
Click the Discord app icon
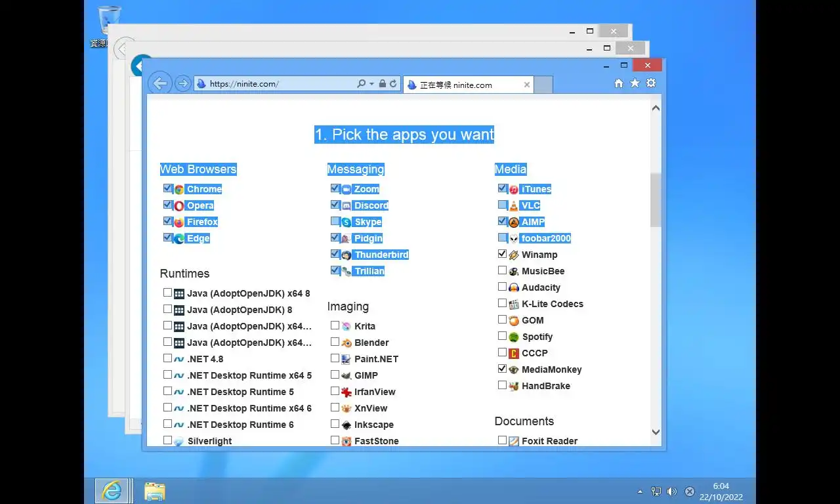point(346,205)
